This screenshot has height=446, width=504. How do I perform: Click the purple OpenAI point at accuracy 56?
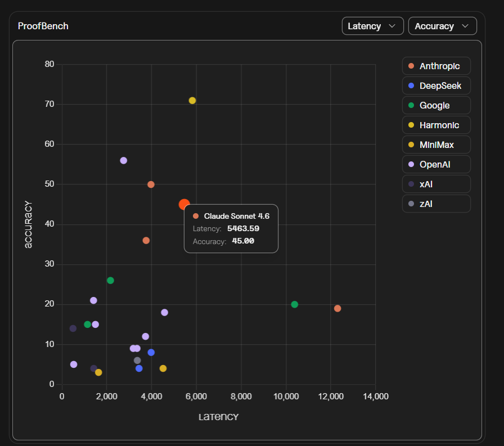pos(124,161)
